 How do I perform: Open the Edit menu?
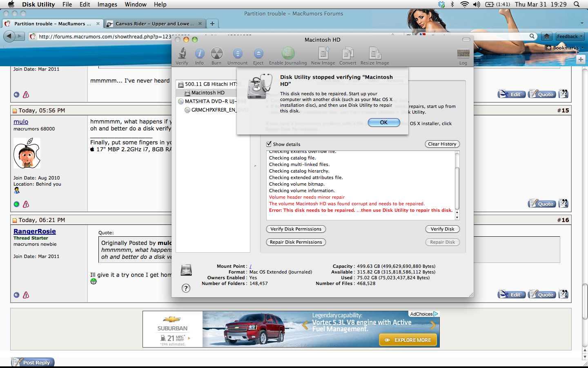coord(85,4)
